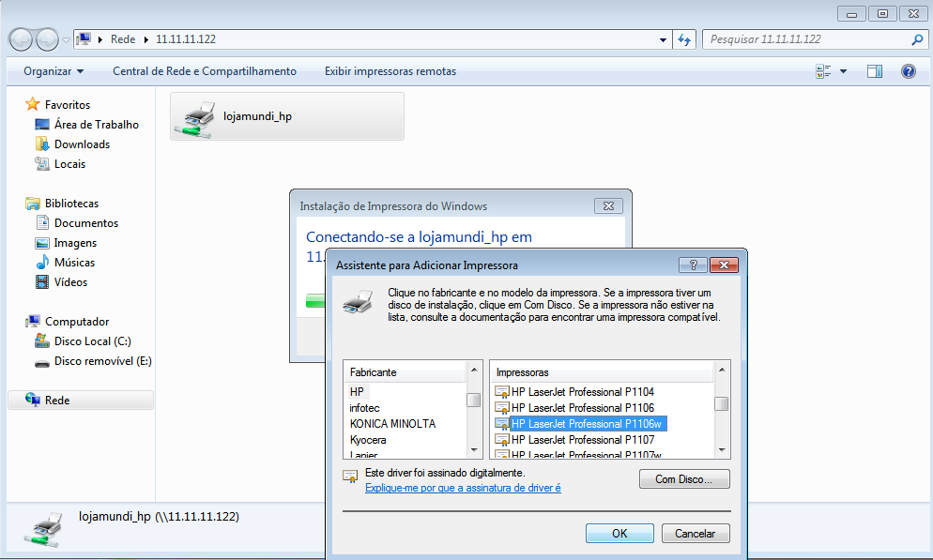Close the Assistente para Adicionar Impressora dialog

(724, 265)
